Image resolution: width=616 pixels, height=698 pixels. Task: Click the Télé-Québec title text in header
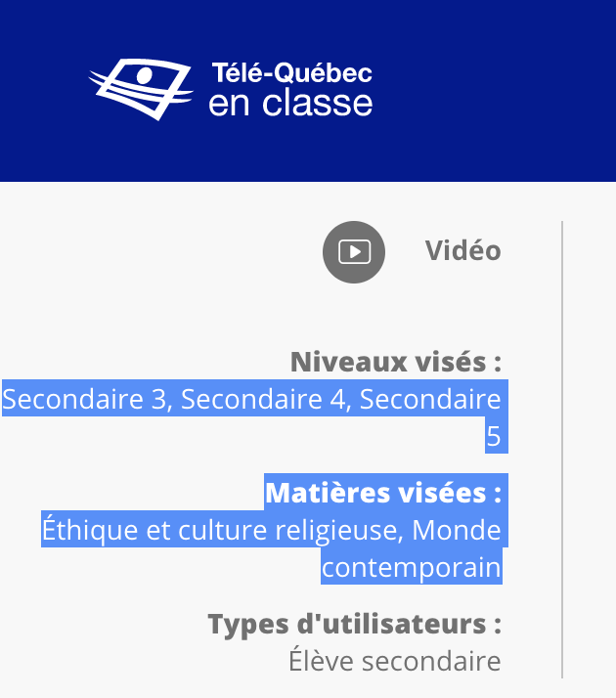pyautogui.click(x=292, y=73)
